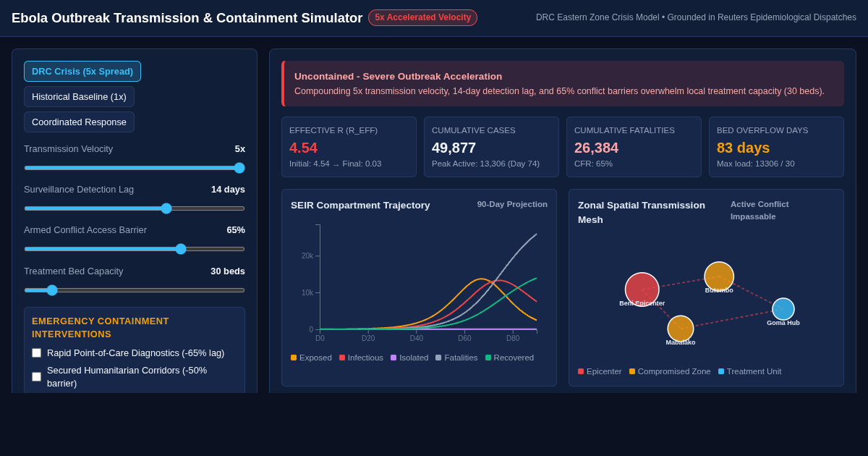Click the DRC Eastern Zone Crisis Model subtitle
This screenshot has width=868, height=456.
(696, 17)
